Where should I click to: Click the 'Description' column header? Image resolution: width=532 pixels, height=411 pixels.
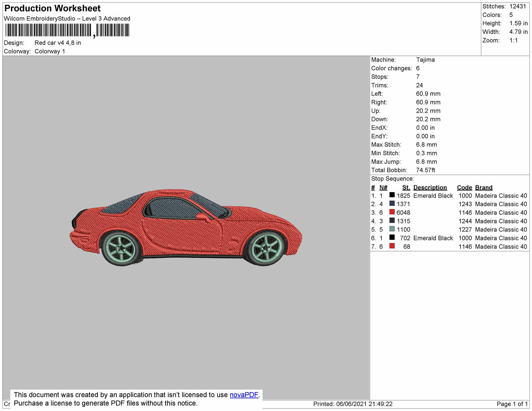[x=430, y=188]
